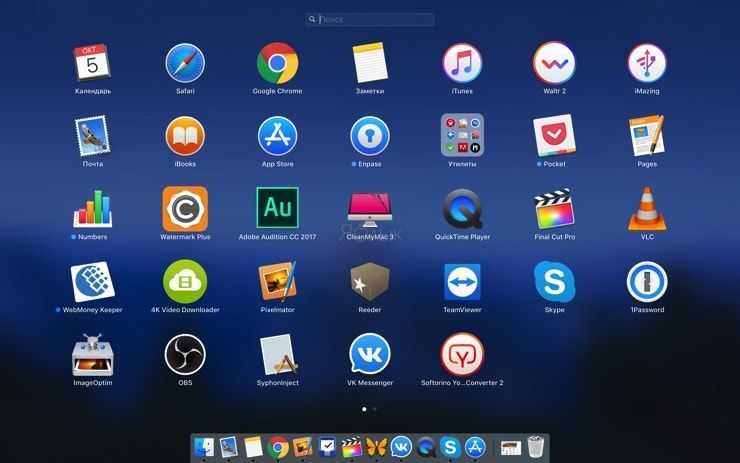Launch Safari from Launchpad
This screenshot has height=463, width=740.
click(185, 63)
